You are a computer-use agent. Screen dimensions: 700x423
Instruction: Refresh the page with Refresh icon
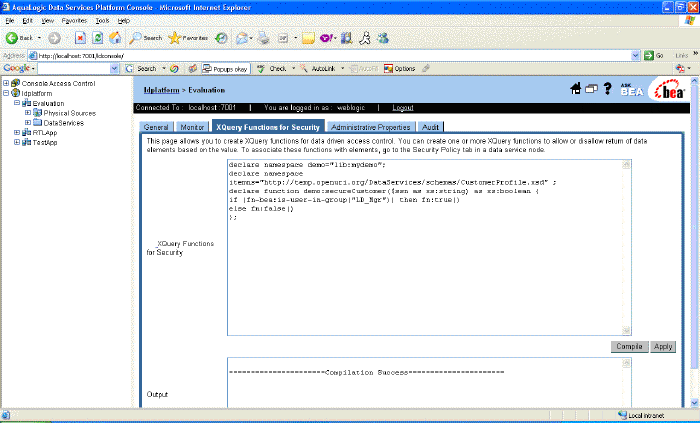pyautogui.click(x=97, y=38)
